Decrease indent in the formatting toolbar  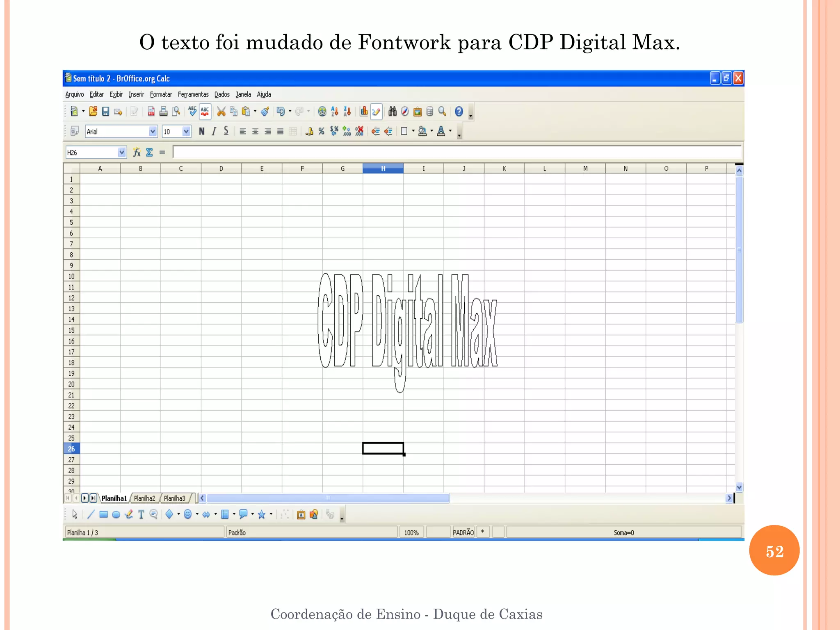click(x=376, y=131)
